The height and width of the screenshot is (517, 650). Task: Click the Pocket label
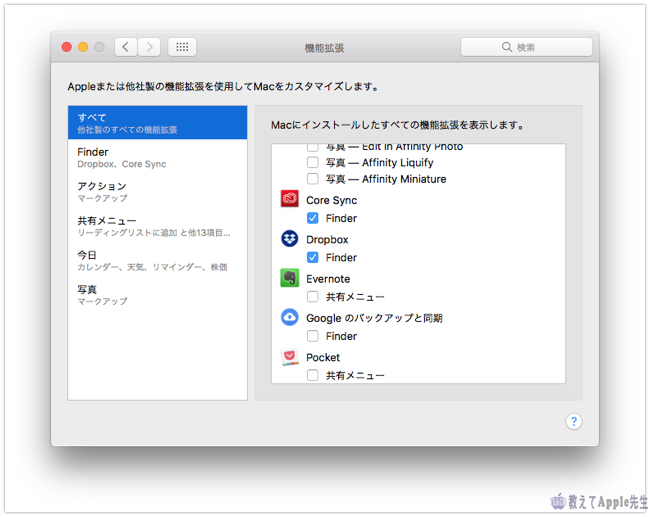tap(323, 357)
